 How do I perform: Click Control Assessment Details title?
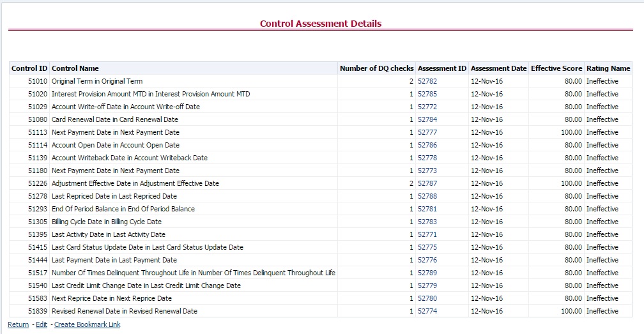pyautogui.click(x=321, y=24)
